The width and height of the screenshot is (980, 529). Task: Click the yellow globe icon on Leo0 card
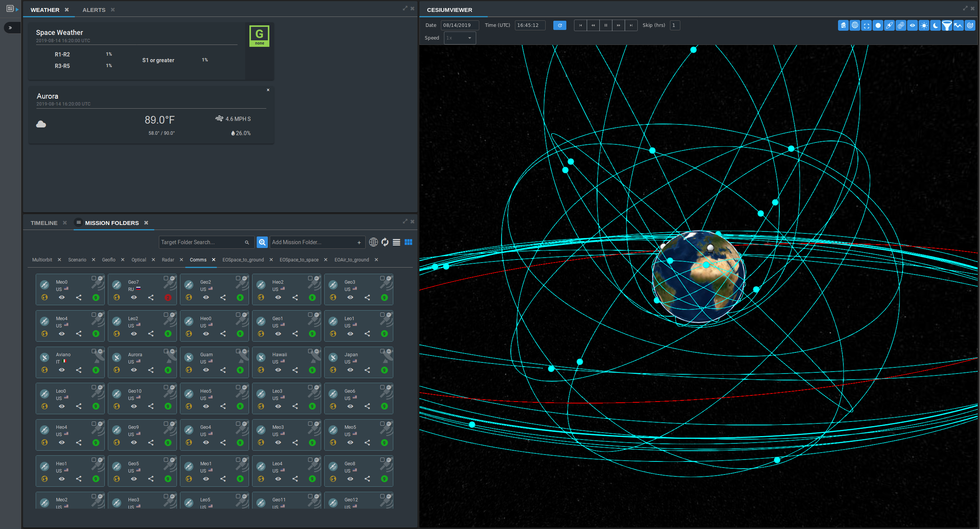point(45,406)
